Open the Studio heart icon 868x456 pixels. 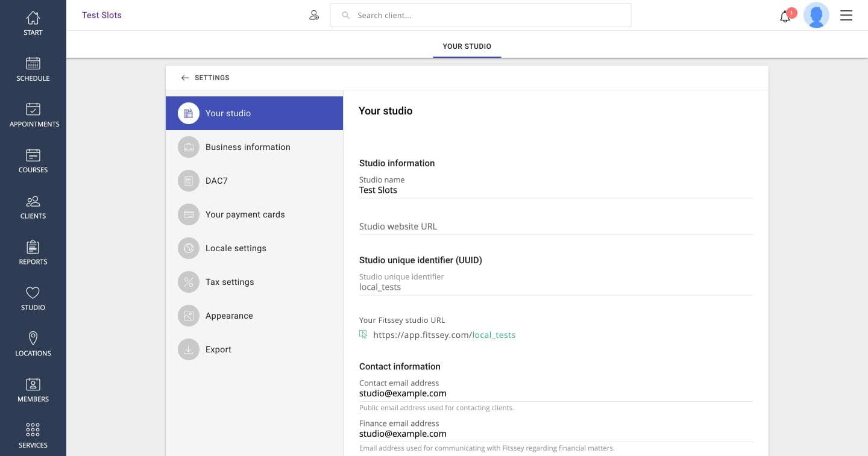(x=33, y=293)
